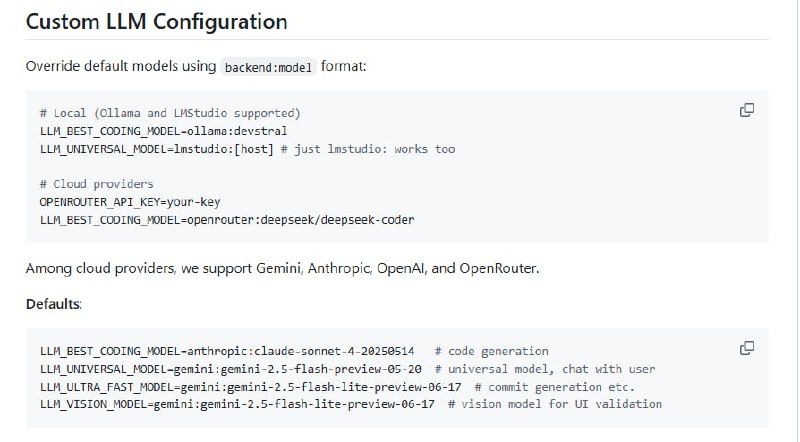The height and width of the screenshot is (442, 800).
Task: Click the inline backend:model code snippet
Action: (x=267, y=66)
